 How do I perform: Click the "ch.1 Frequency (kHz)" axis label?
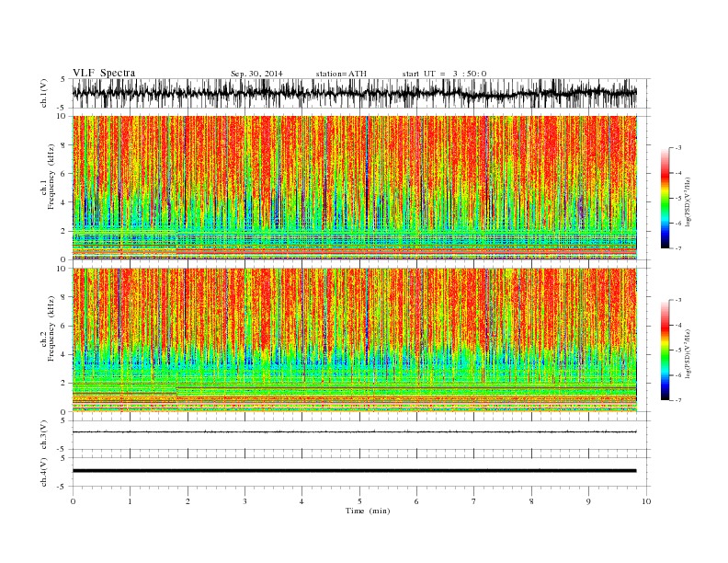[48, 177]
